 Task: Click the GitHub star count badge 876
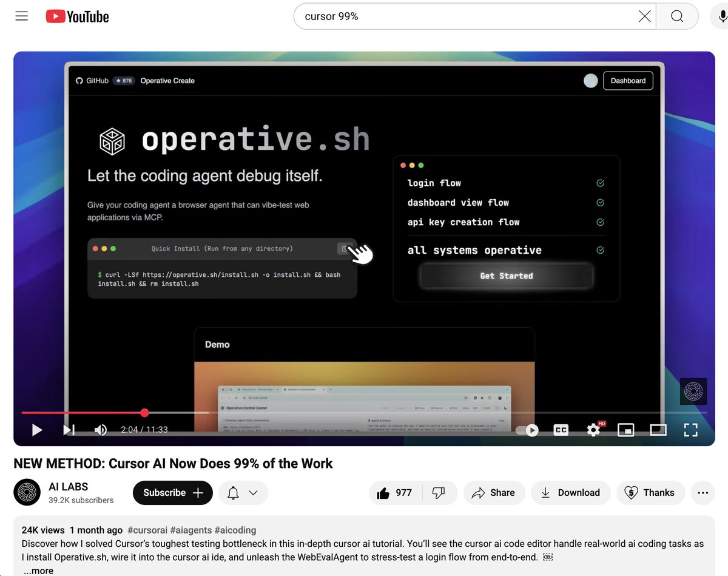pos(124,81)
